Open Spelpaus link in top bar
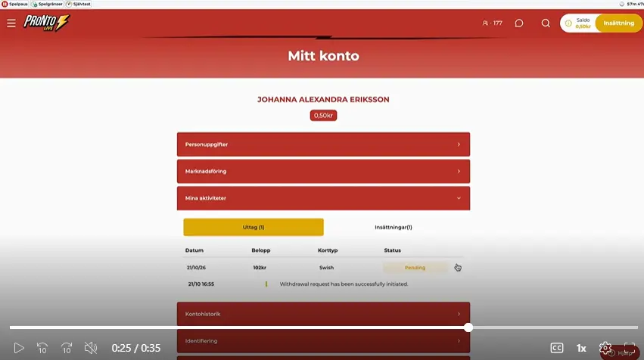The width and height of the screenshot is (644, 360). (15, 4)
